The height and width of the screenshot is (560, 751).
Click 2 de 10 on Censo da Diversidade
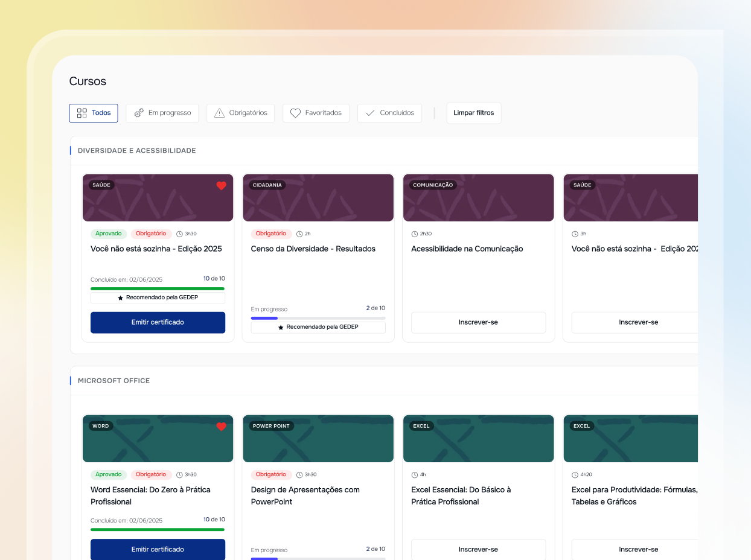375,308
